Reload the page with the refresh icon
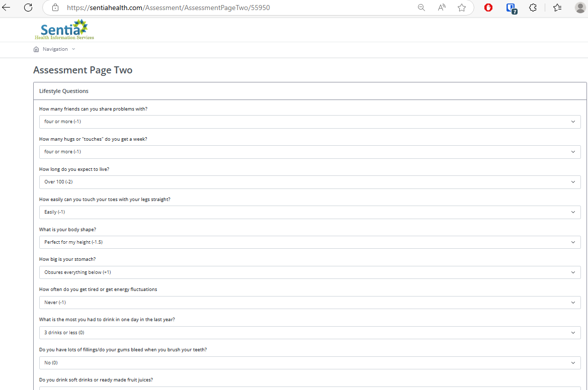 [x=28, y=7]
